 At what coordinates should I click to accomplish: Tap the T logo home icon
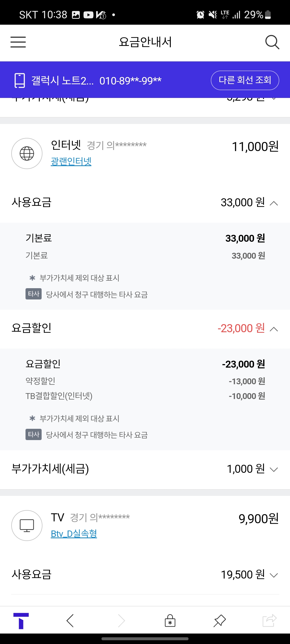21,620
